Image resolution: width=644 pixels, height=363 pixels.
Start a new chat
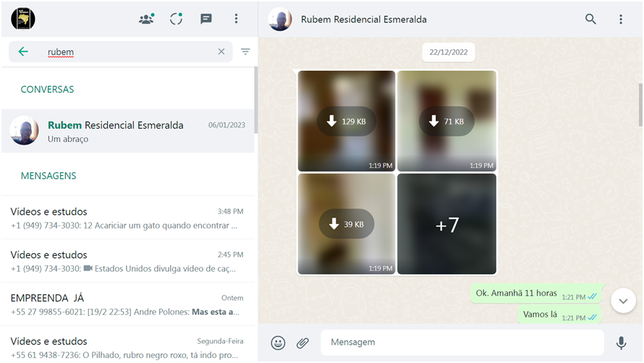tap(206, 19)
